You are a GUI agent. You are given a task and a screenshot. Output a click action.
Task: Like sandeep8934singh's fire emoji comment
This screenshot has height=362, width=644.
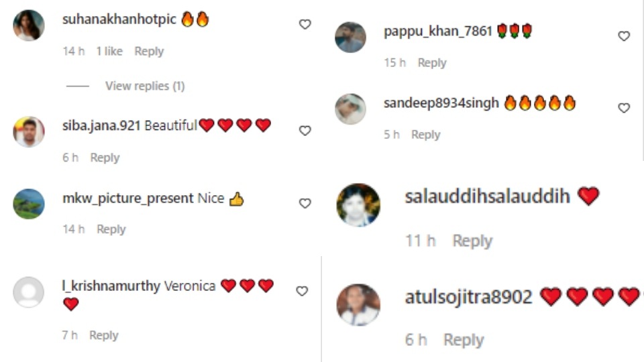click(624, 109)
